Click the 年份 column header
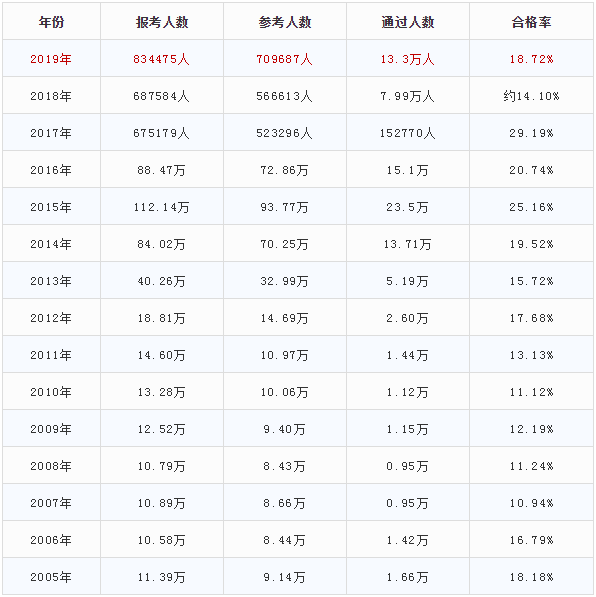The height and width of the screenshot is (597, 596). point(51,22)
